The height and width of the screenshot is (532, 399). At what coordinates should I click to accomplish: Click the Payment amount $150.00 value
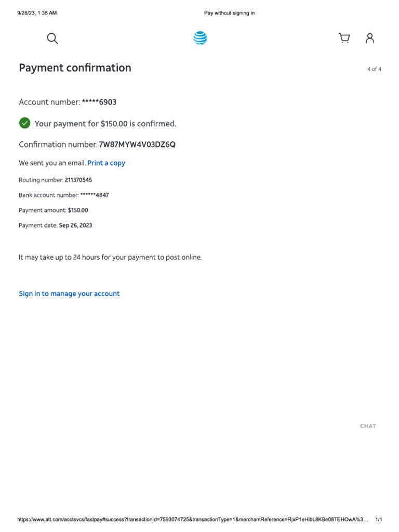point(78,210)
